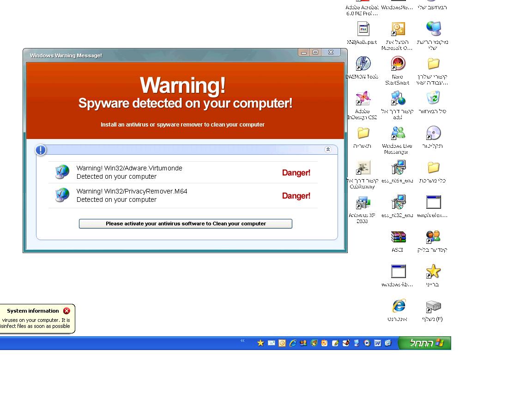532x399 pixels.
Task: Collapse the warning list with the chevron
Action: [x=328, y=150]
